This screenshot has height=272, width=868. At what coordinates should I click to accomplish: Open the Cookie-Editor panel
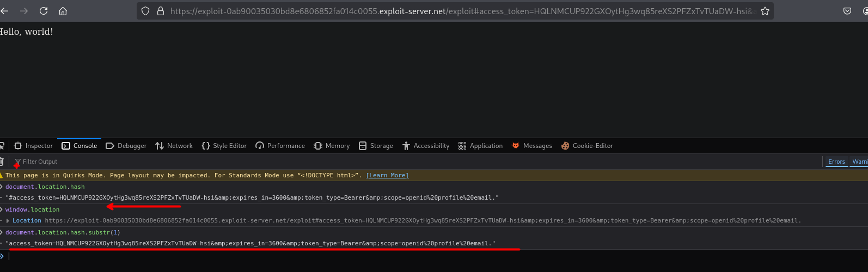click(x=587, y=146)
